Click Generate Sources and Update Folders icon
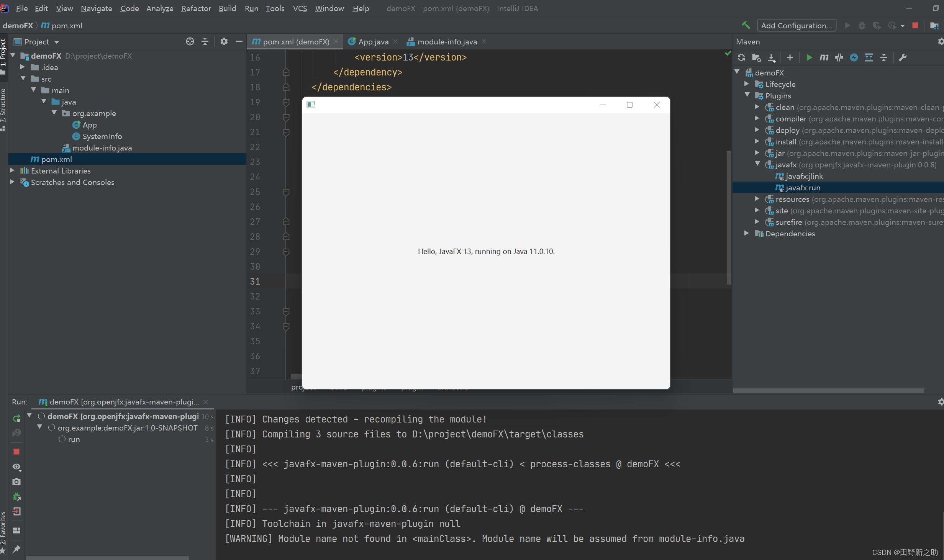 (x=756, y=57)
